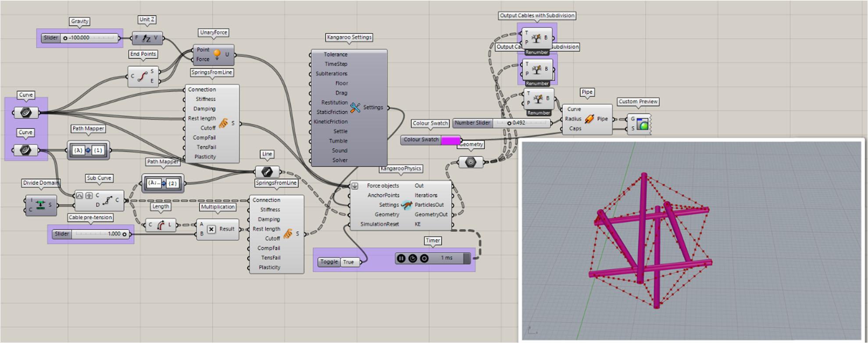Viewport: 868px width, 343px height.
Task: Click the Divide Domain component icon
Action: point(40,205)
